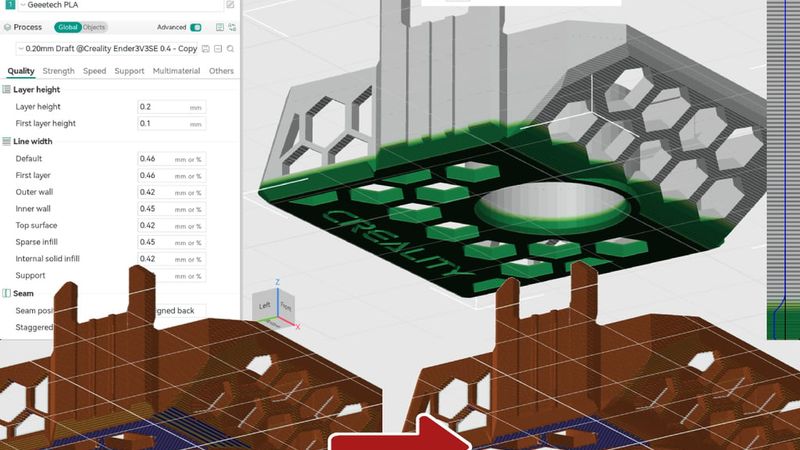The width and height of the screenshot is (800, 450).
Task: Switch process scope to Objects
Action: coord(93,27)
